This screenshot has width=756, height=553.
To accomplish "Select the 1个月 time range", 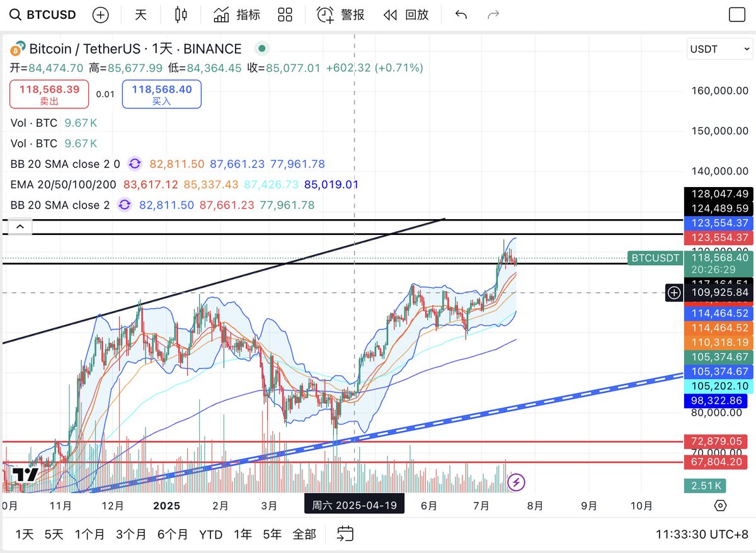I will tap(89, 535).
